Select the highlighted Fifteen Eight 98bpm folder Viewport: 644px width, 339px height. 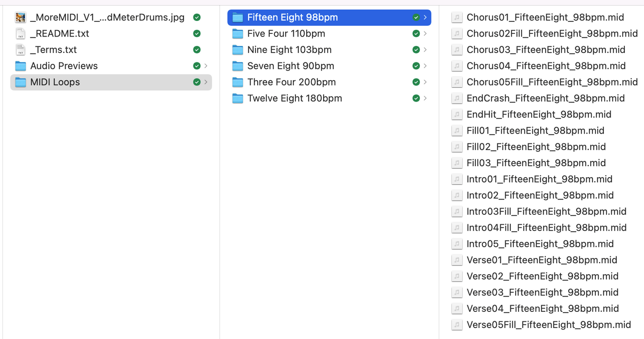329,17
